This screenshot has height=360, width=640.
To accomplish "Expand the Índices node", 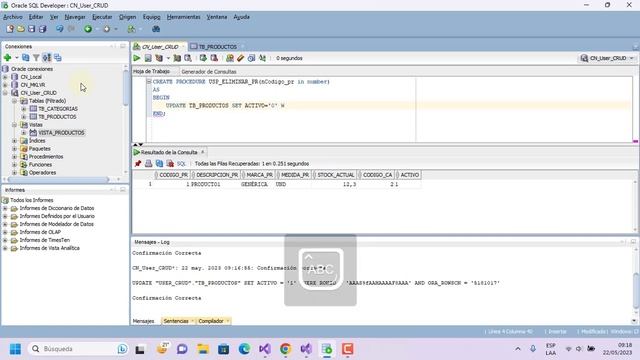I will (15, 141).
